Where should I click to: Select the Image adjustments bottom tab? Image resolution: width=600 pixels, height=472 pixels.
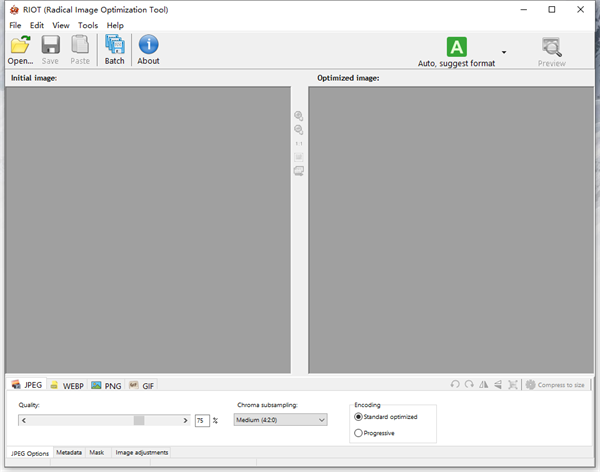click(x=142, y=452)
